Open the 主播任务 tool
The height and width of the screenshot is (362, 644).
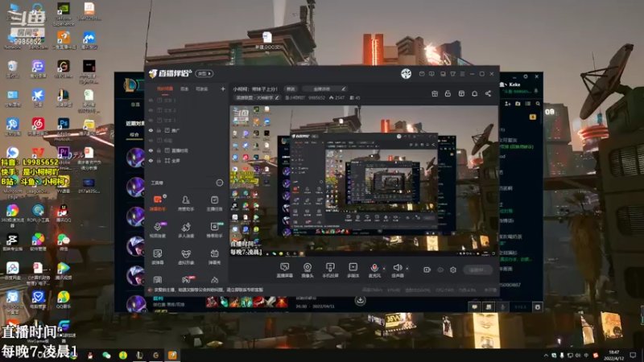(214, 203)
